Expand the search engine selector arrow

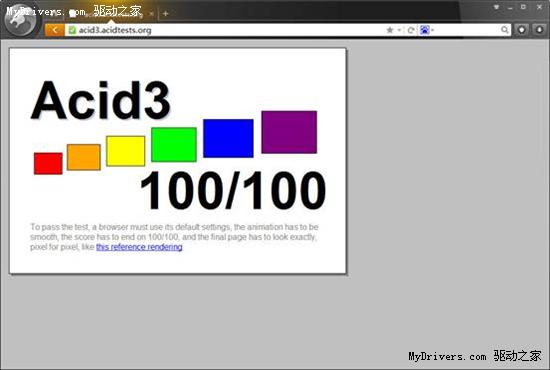tap(432, 30)
